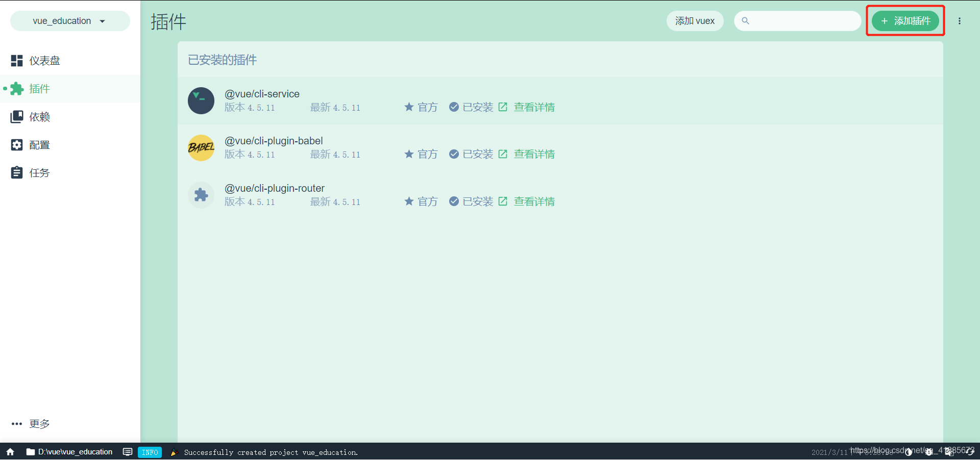Open 查看详情 for @vue/cli-service
Image resolution: width=980 pixels, height=460 pixels.
tap(534, 107)
